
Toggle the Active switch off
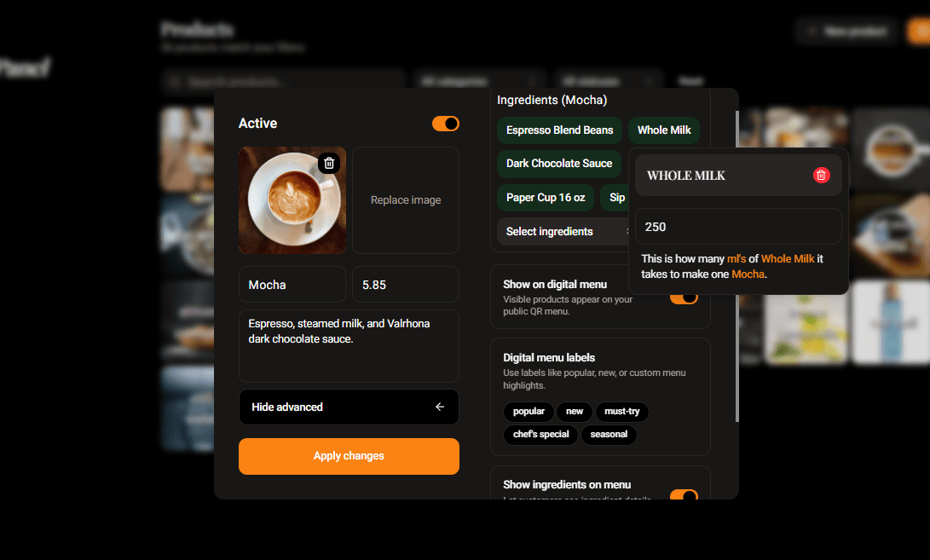tap(446, 124)
